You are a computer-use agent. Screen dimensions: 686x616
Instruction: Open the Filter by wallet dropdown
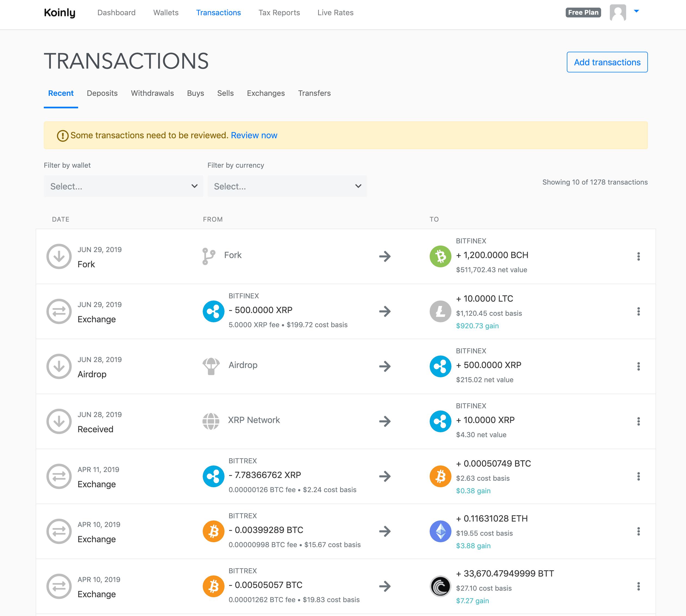pyautogui.click(x=123, y=186)
